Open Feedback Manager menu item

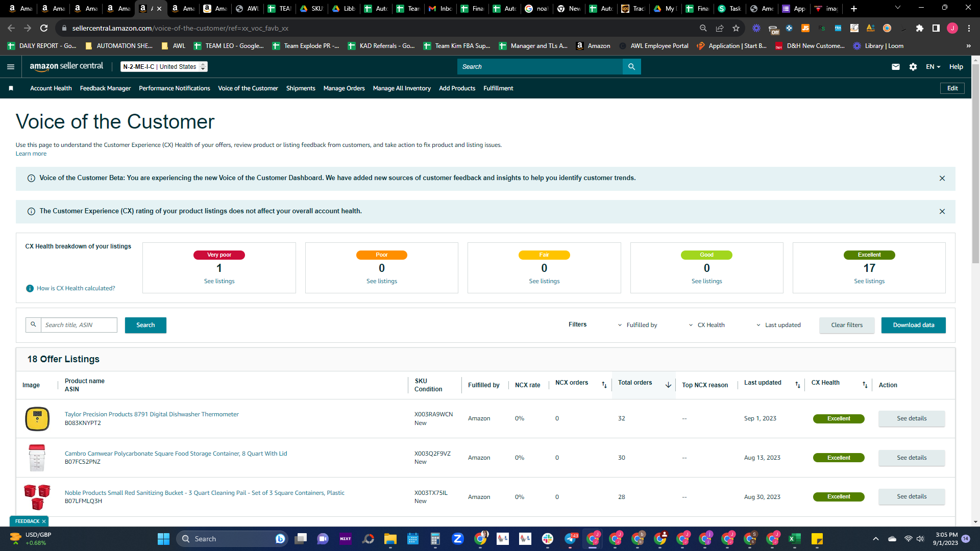coord(105,88)
